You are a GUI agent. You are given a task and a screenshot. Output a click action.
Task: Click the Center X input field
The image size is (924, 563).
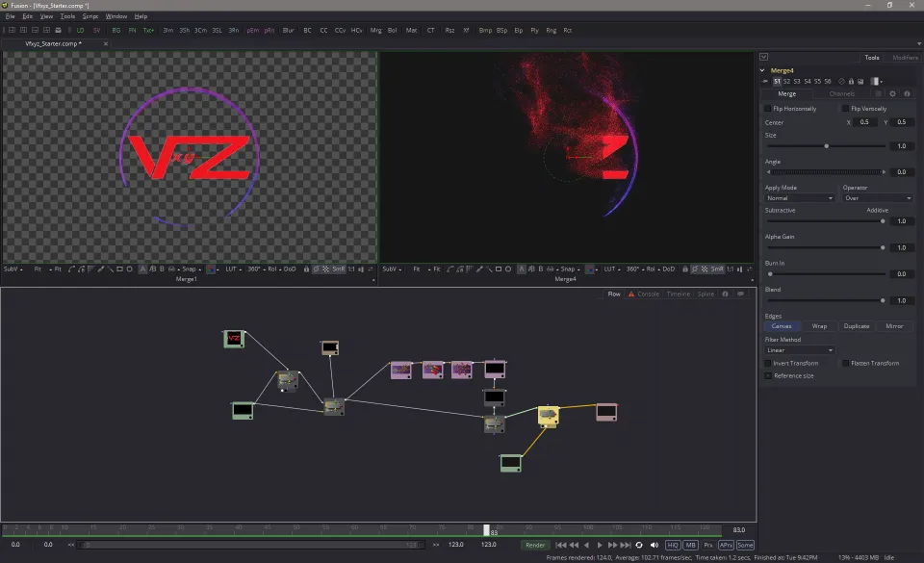[x=864, y=122]
